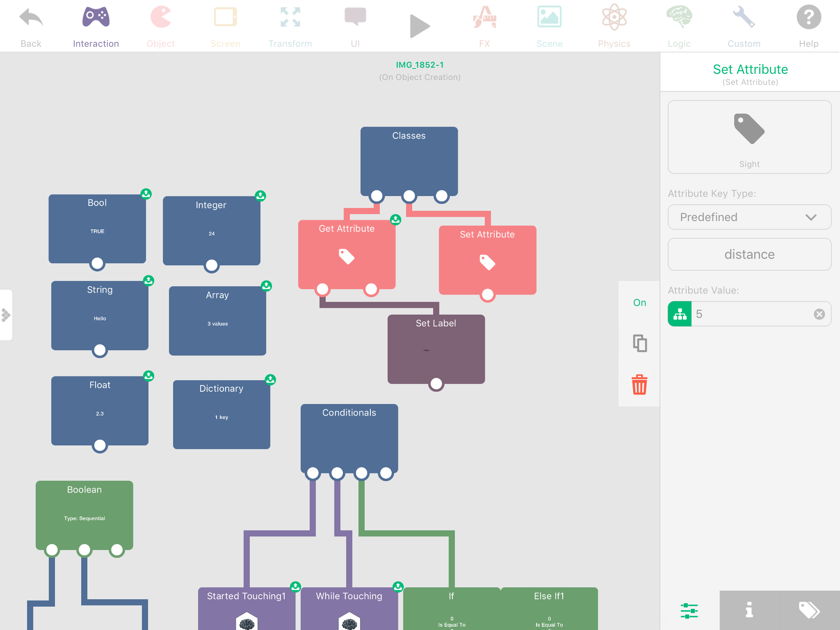Expand the left side drawer handle
The image size is (840, 630).
coord(6,315)
